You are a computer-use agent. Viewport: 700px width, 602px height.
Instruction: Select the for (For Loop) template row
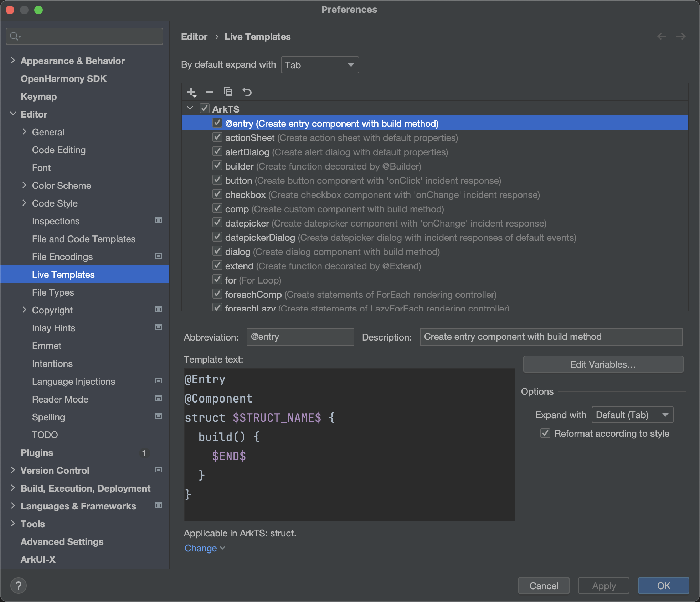[x=435, y=280]
